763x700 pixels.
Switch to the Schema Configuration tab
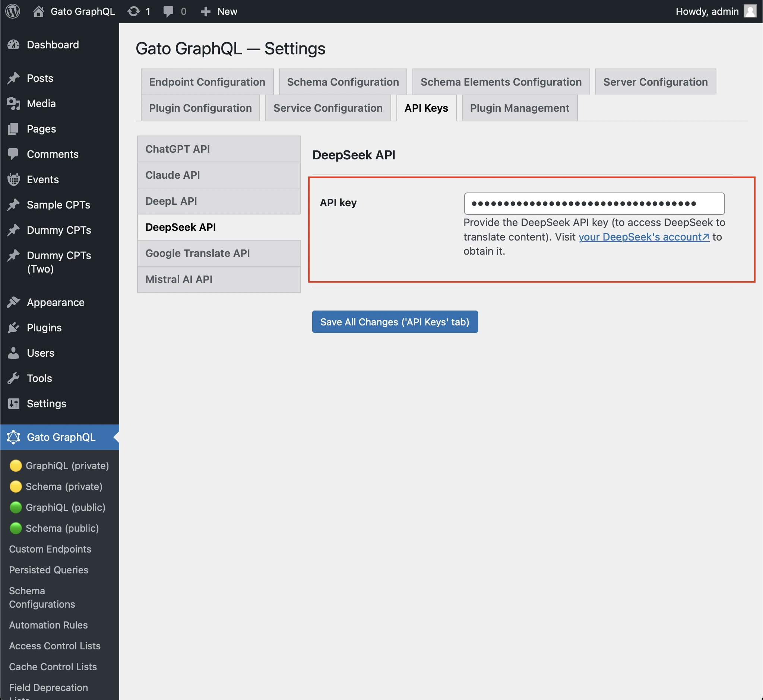pos(343,82)
